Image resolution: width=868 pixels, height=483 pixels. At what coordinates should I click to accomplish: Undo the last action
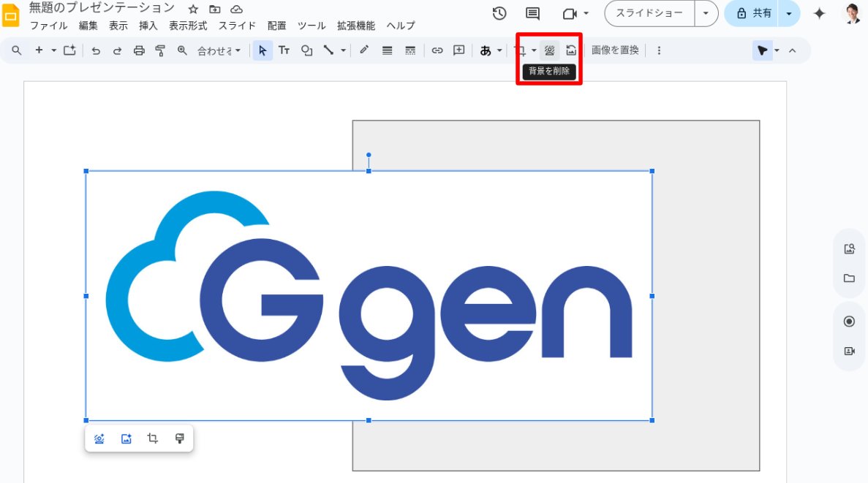(96, 50)
